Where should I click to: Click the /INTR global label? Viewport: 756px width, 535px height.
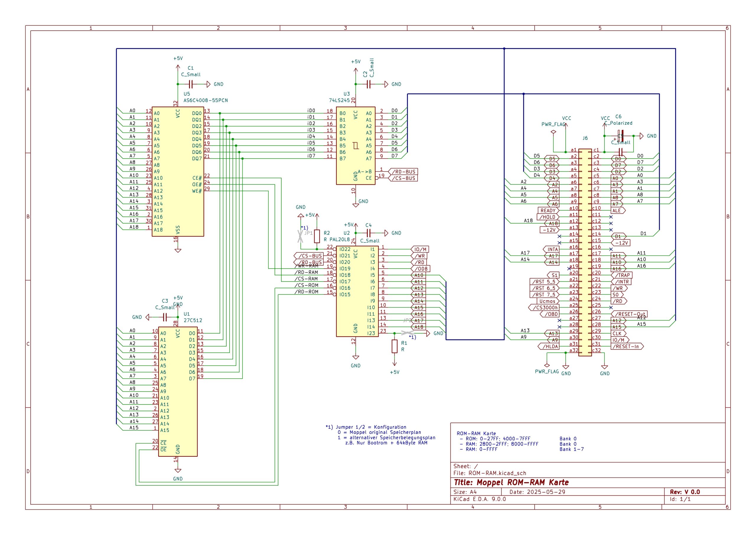pos(621,281)
